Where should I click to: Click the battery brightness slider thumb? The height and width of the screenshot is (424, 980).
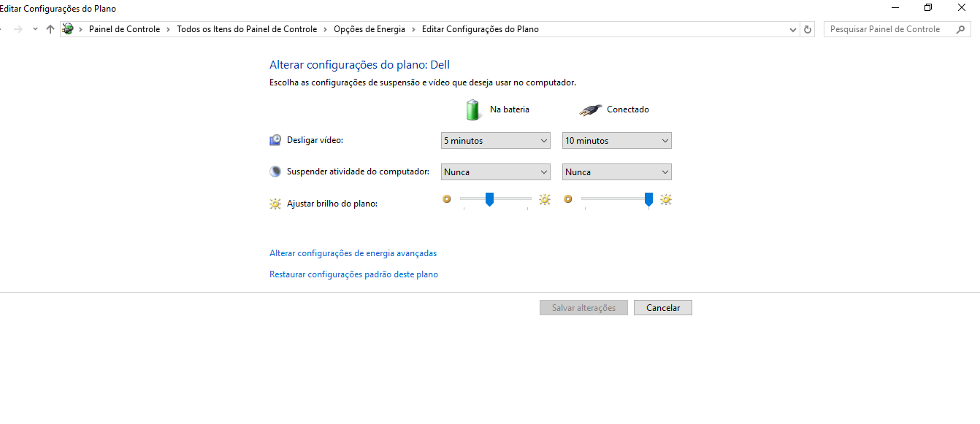point(489,199)
